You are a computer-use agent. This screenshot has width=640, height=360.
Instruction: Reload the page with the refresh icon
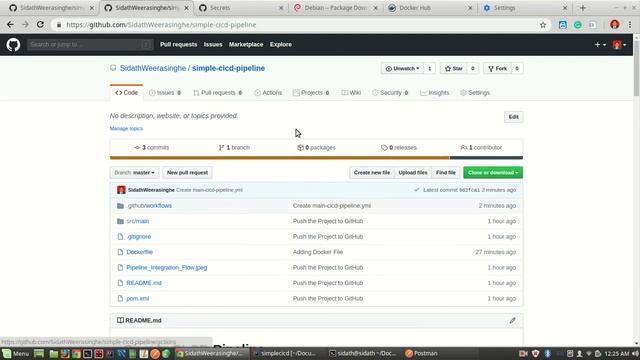40,24
